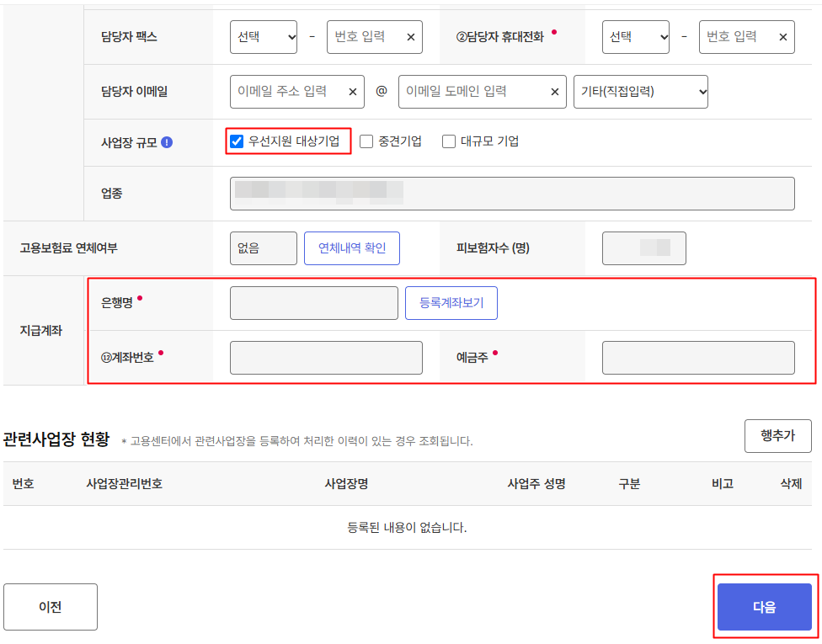Screen dimensions: 822x644
Task: Focus the 이메일 도메인 입력 field
Action: pos(483,92)
